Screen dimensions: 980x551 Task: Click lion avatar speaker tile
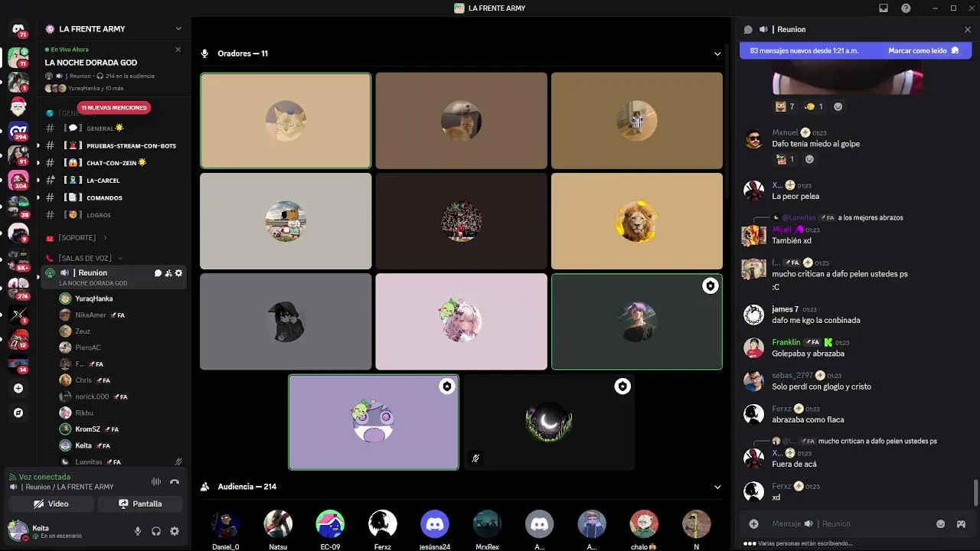tap(637, 221)
